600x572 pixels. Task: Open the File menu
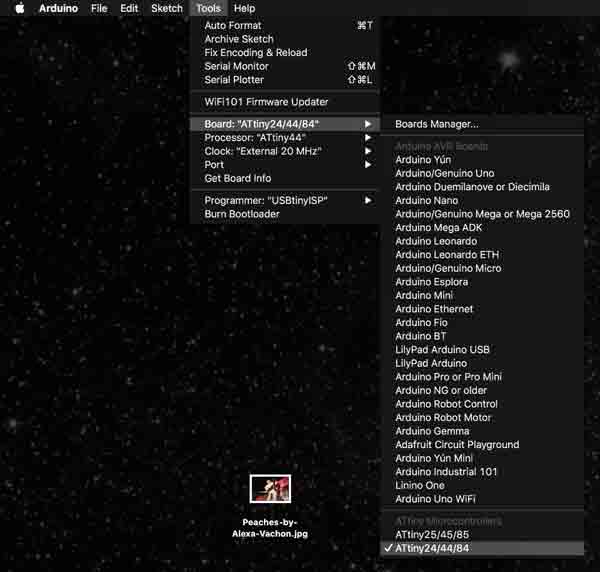click(99, 8)
